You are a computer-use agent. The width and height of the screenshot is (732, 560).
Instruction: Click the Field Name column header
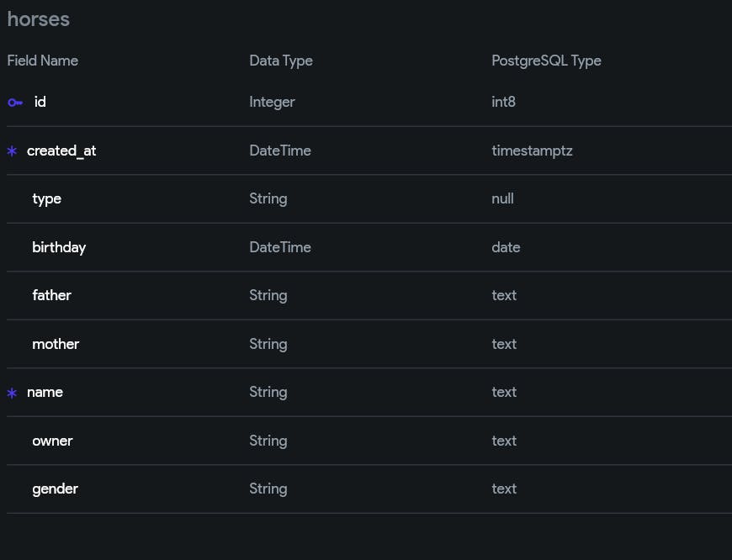tap(43, 61)
